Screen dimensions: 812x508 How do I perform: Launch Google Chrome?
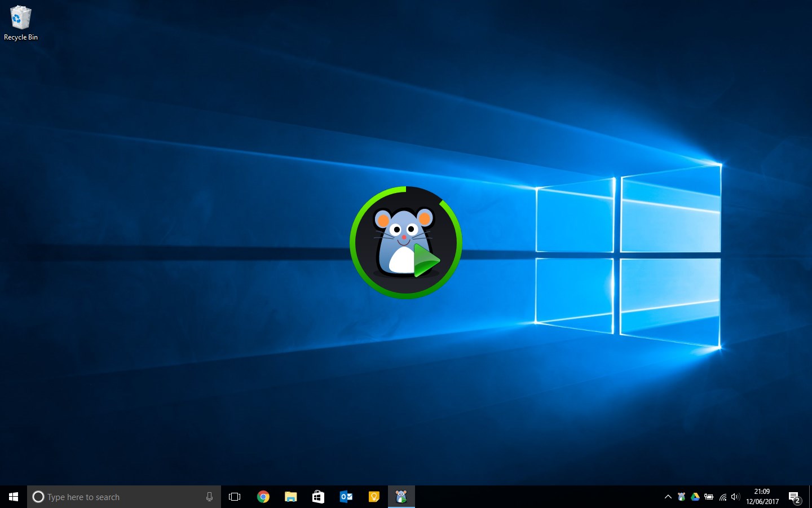(x=263, y=497)
